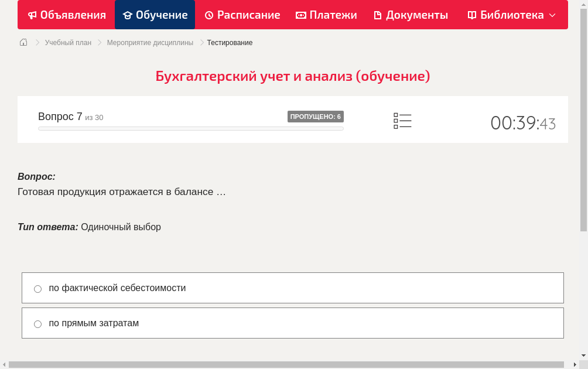Viewport: 588px width, 369px height.
Task: Open the question list navigator icon
Action: [402, 121]
